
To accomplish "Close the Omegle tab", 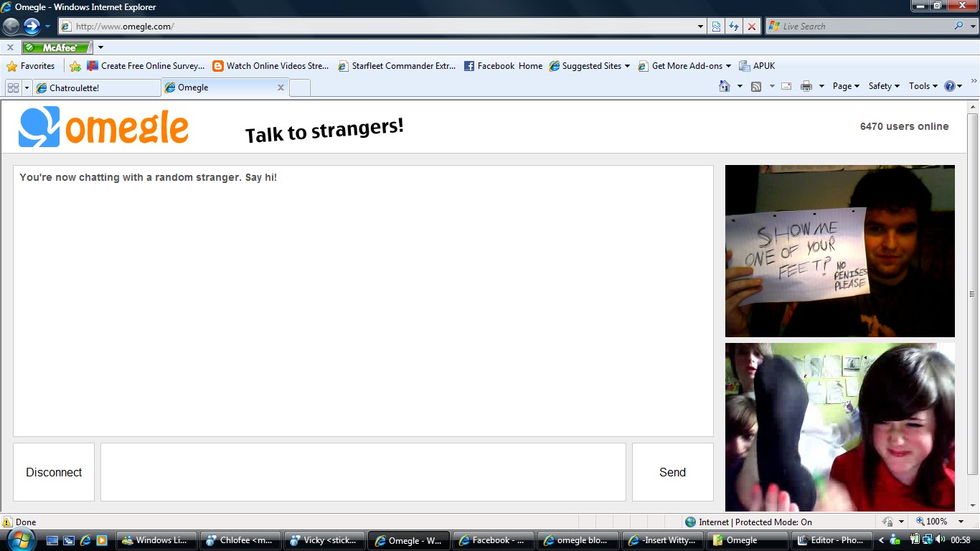I will pyautogui.click(x=281, y=88).
